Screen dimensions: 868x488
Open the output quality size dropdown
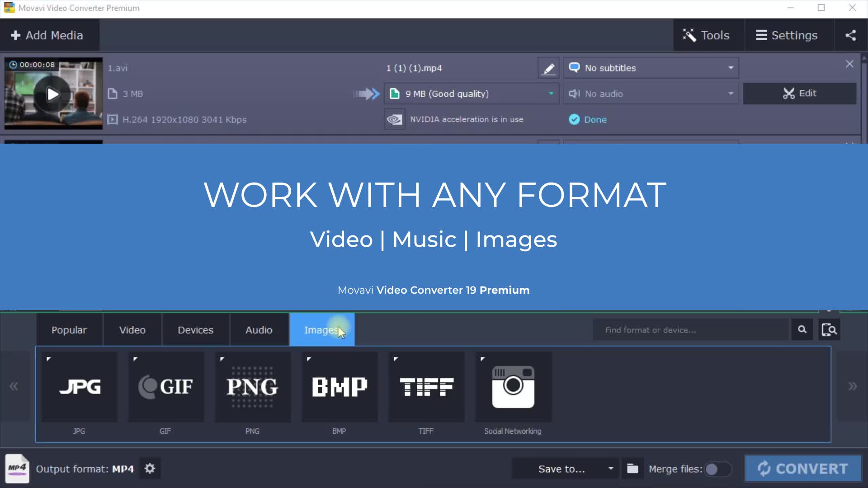coord(471,94)
